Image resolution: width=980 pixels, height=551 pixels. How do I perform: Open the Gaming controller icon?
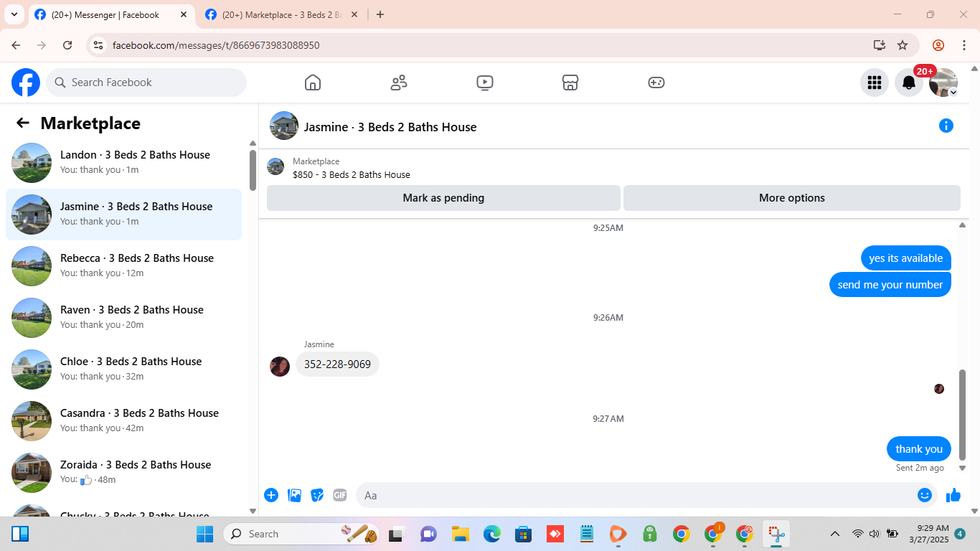pyautogui.click(x=656, y=83)
